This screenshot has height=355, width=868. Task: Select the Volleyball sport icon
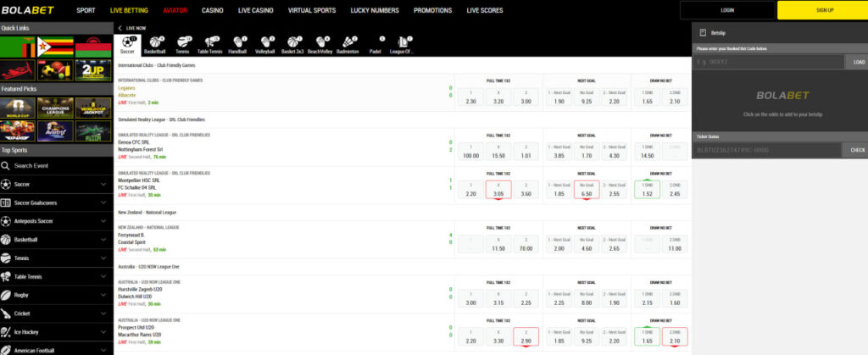[265, 46]
